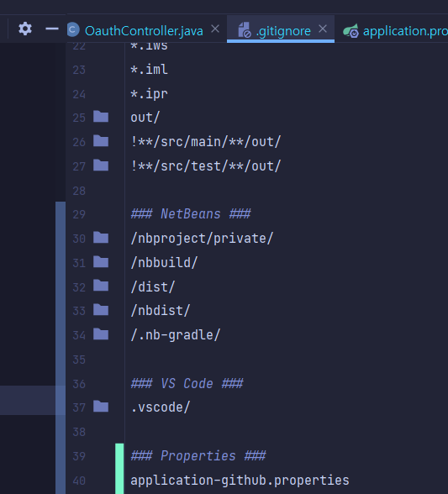Click the folder gutter icon on line 31
This screenshot has width=448, height=494.
101,262
